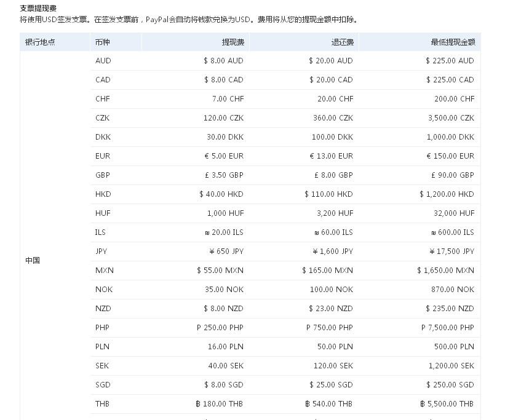Select $ 225.00 AUD minimum amount
This screenshot has width=505, height=420.
(450, 60)
